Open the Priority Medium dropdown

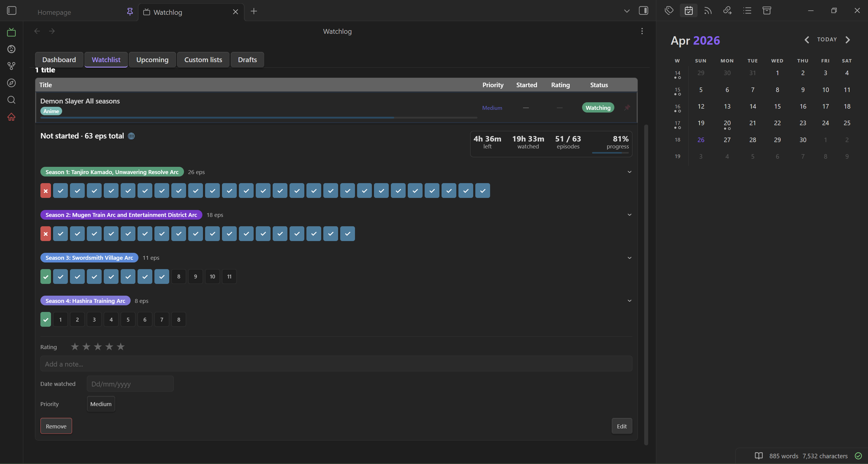point(101,404)
